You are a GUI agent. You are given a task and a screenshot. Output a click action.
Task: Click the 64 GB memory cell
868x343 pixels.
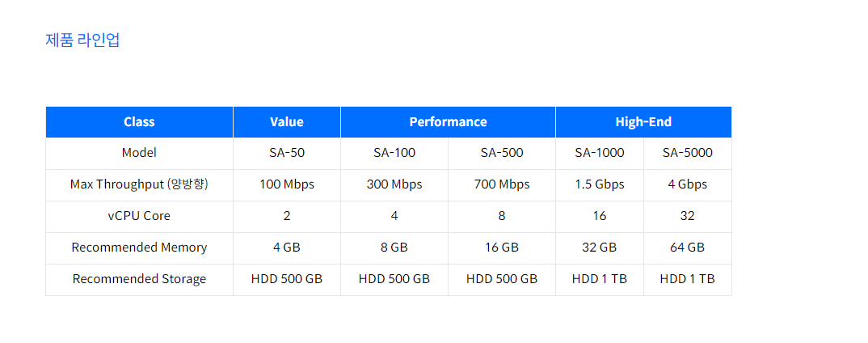tap(688, 248)
